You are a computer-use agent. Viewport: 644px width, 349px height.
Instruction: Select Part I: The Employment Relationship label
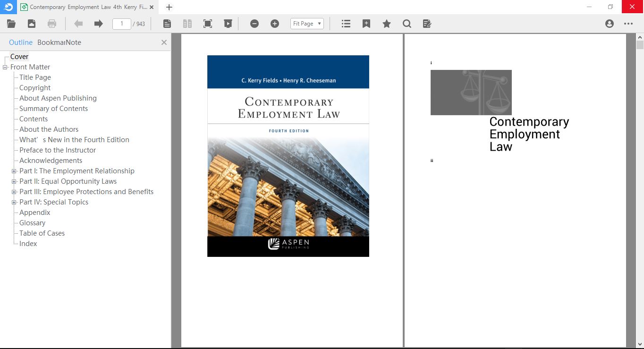point(77,171)
